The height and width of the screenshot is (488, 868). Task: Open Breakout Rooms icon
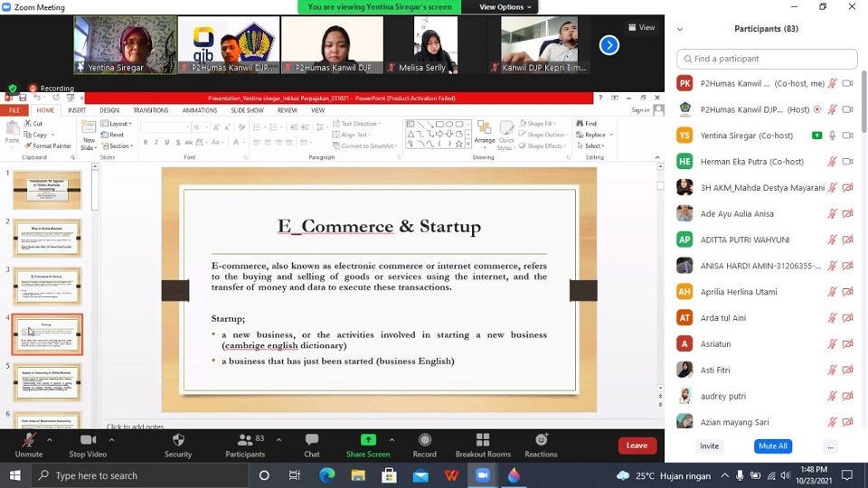tap(483, 441)
